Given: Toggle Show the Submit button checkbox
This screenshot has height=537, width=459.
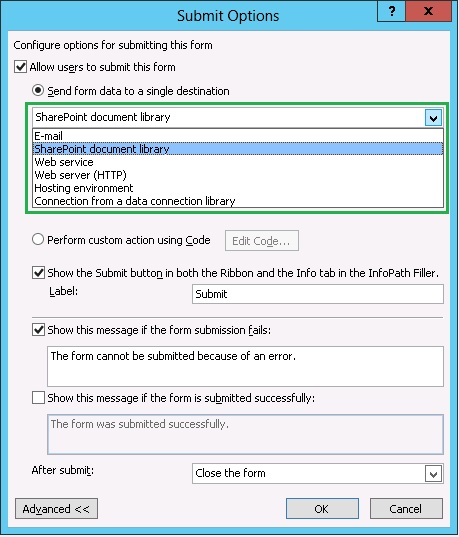Looking at the screenshot, I should pos(38,273).
